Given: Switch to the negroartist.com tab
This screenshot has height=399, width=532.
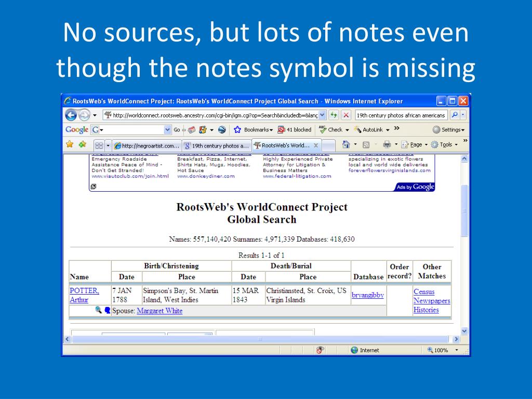Looking at the screenshot, I should tap(147, 146).
